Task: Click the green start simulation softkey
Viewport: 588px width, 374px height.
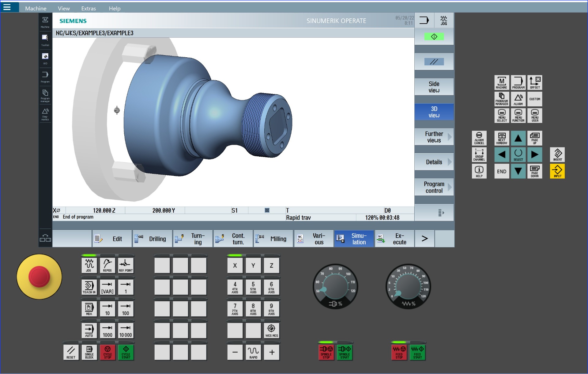Action: [434, 37]
